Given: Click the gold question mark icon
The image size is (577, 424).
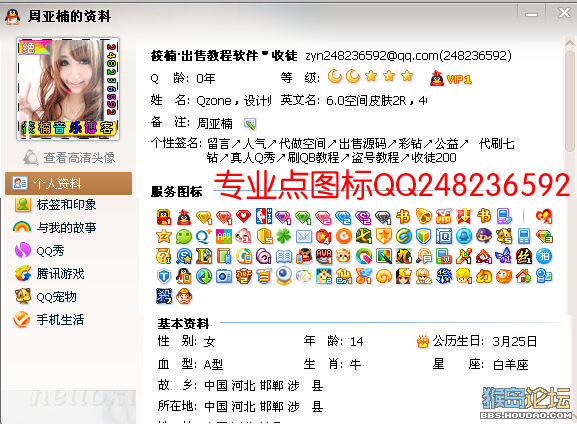Looking at the screenshot, I should [164, 257].
